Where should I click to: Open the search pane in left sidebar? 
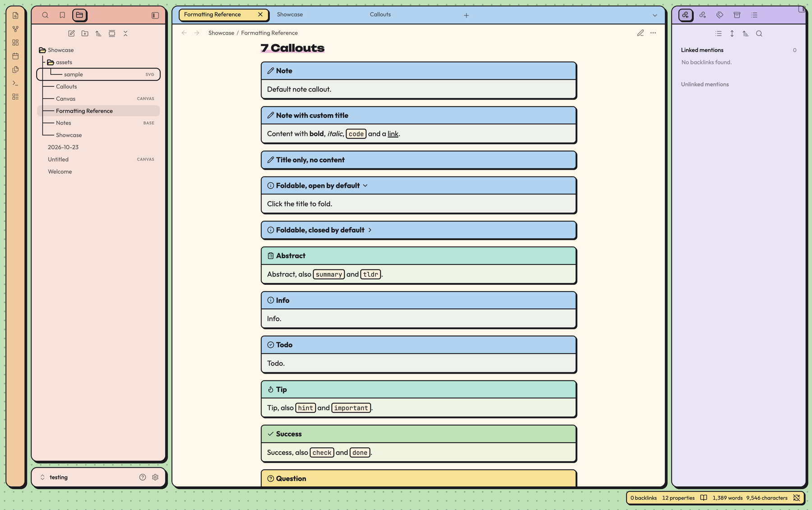tap(45, 15)
